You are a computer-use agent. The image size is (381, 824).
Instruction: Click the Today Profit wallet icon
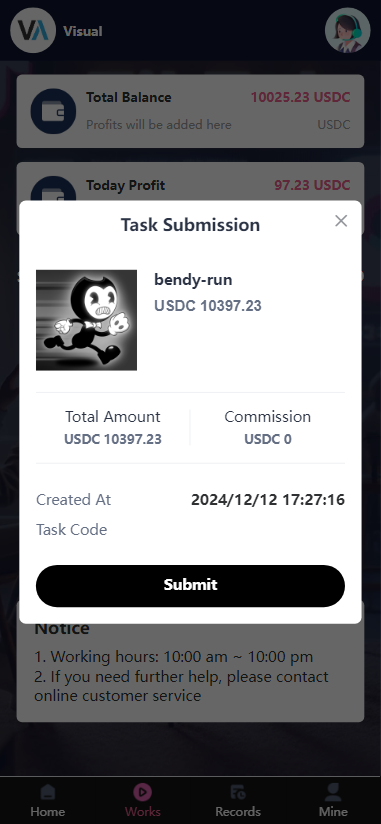pos(53,189)
